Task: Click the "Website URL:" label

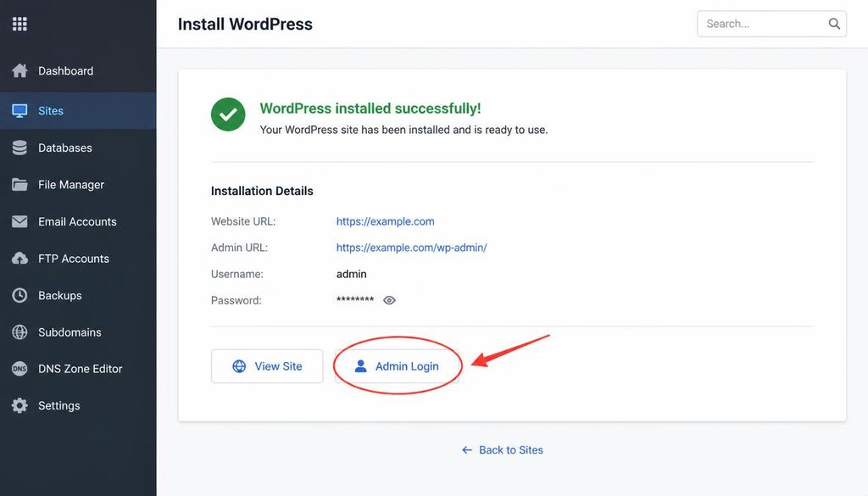Action: coord(243,221)
